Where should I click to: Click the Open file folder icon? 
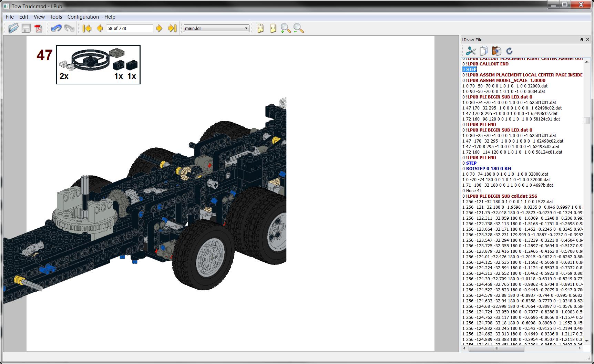13,28
